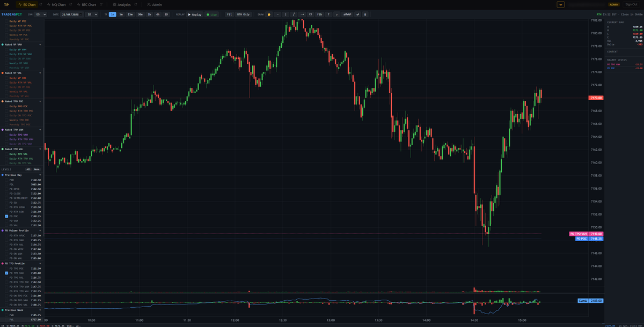Click the orange theme toggle icon
Viewport: 644px width, 327px height.
(561, 4)
